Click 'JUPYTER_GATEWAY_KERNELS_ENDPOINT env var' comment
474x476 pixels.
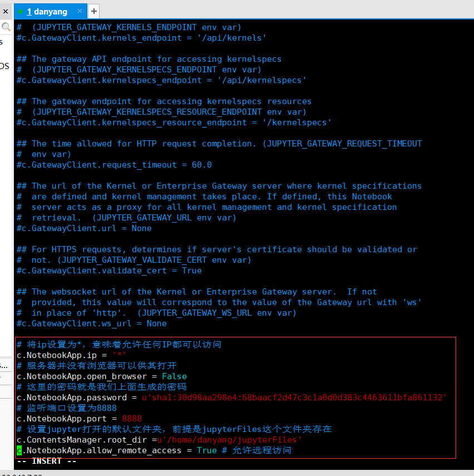tap(136, 27)
